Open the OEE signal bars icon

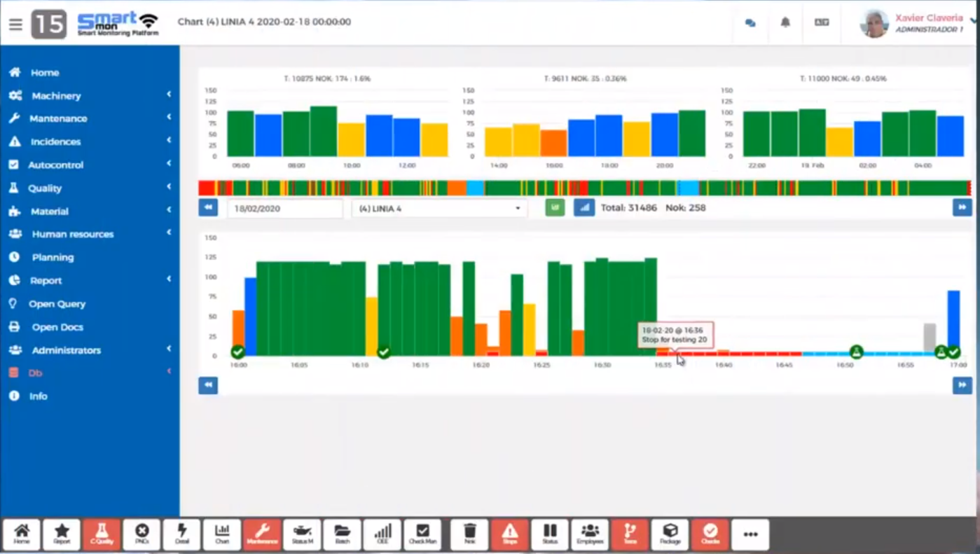pyautogui.click(x=382, y=534)
